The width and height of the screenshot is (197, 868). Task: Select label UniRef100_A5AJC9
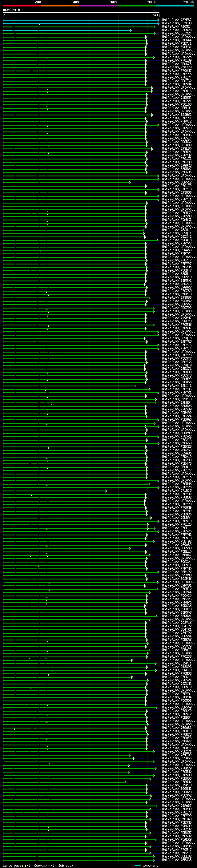(177, 67)
